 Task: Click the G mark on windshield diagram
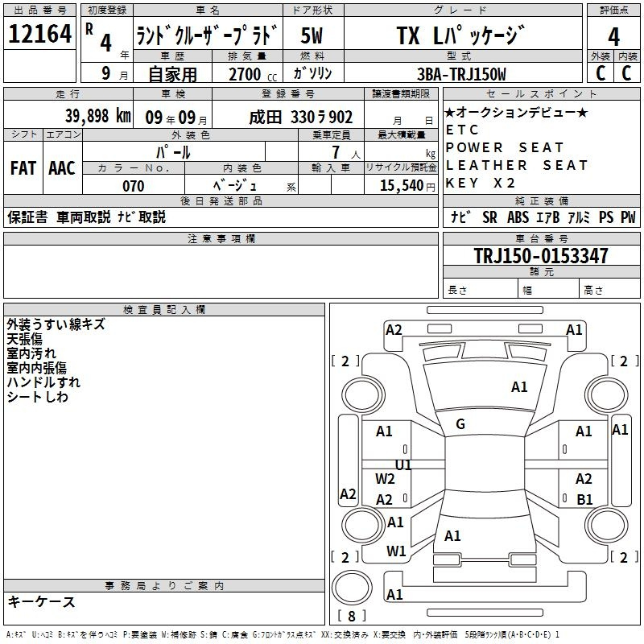pyautogui.click(x=460, y=424)
